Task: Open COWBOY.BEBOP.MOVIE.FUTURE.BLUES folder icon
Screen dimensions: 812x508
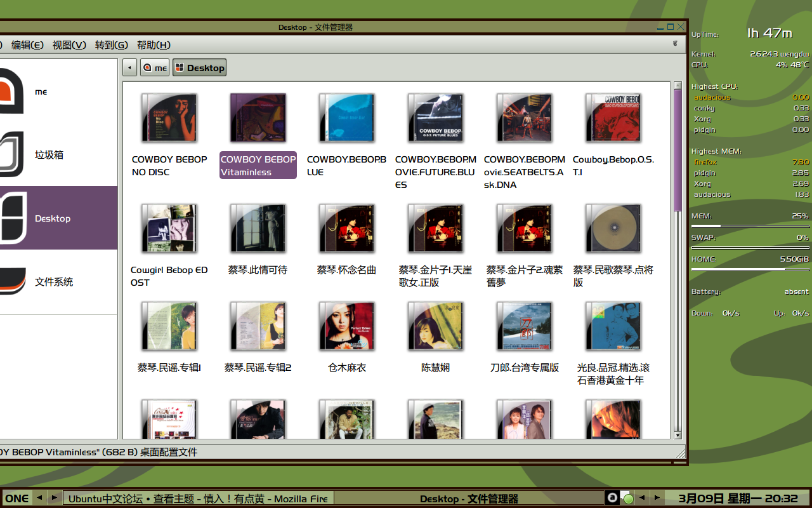Action: 436,118
